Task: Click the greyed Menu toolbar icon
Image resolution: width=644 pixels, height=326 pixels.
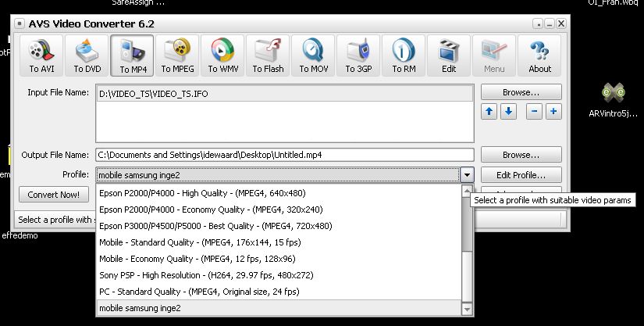Action: (494, 56)
